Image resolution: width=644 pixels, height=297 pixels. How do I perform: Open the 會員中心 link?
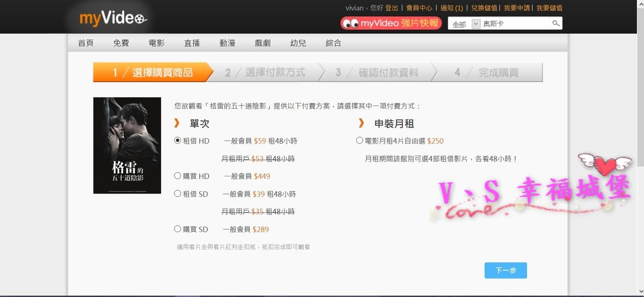tap(419, 8)
